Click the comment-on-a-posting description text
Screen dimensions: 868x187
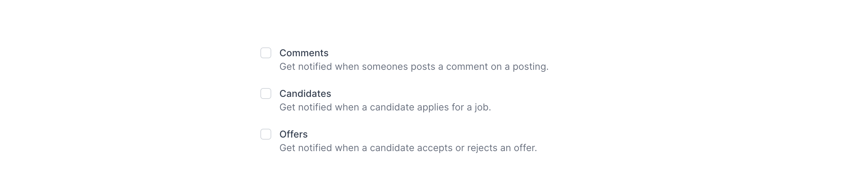click(414, 66)
